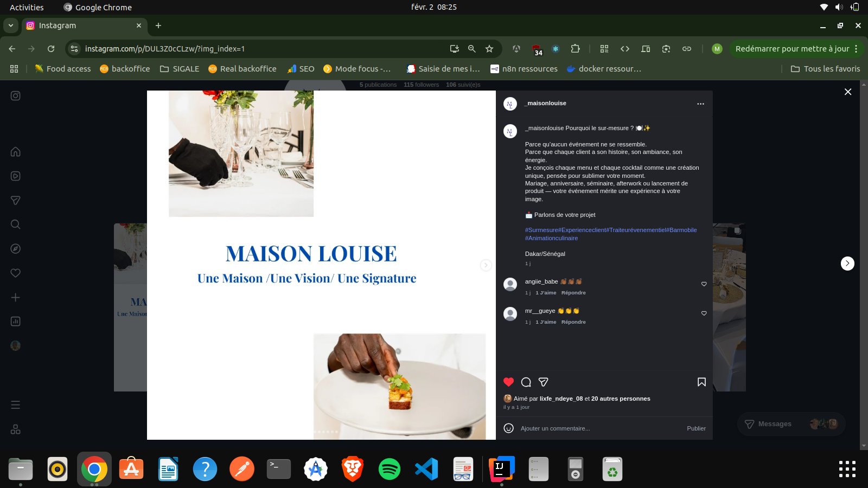Unlike the post with the red heart

click(508, 382)
